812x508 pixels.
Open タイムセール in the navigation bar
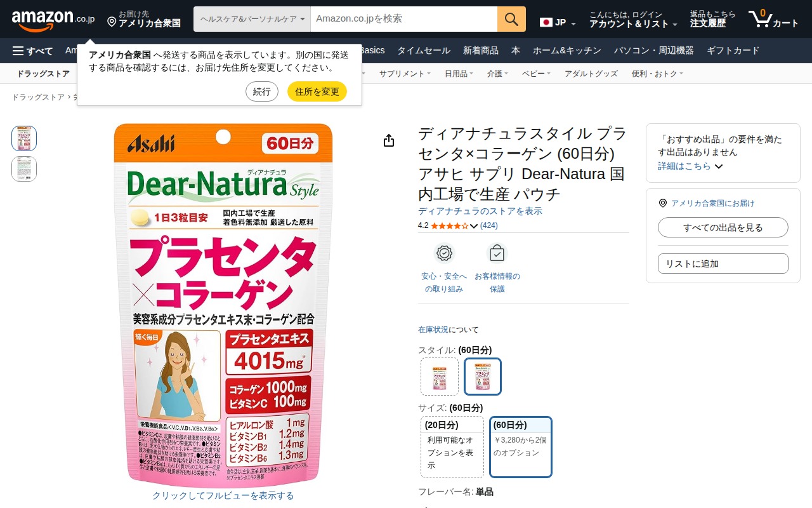pos(424,51)
